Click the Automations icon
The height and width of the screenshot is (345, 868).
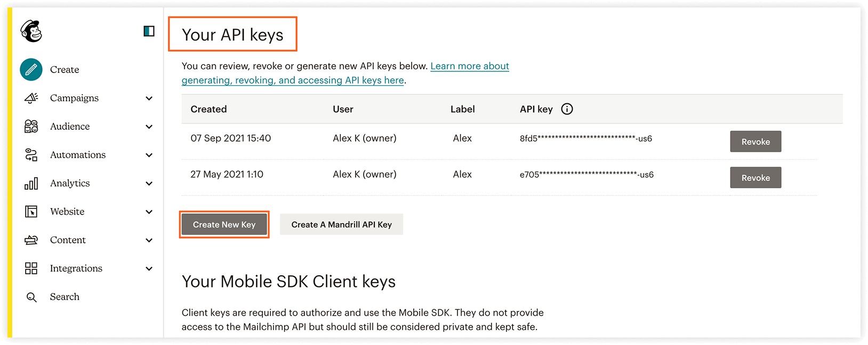[31, 155]
